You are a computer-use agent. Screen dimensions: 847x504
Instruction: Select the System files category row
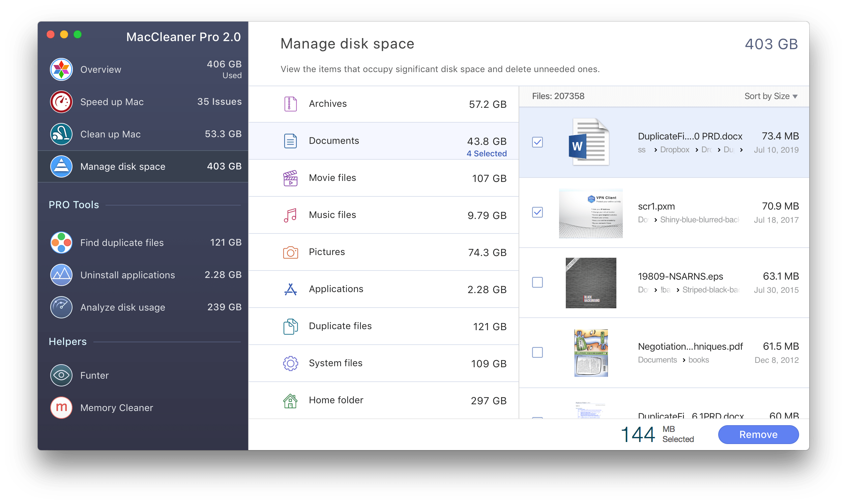[383, 364]
